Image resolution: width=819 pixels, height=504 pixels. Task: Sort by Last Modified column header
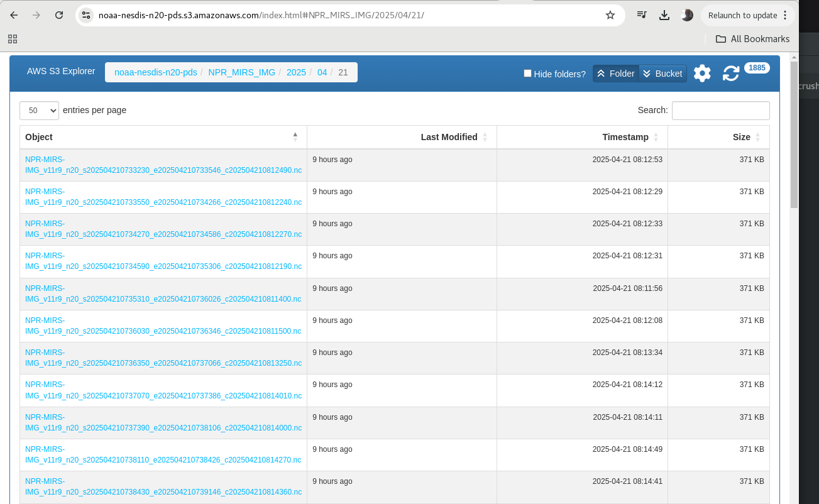402,137
